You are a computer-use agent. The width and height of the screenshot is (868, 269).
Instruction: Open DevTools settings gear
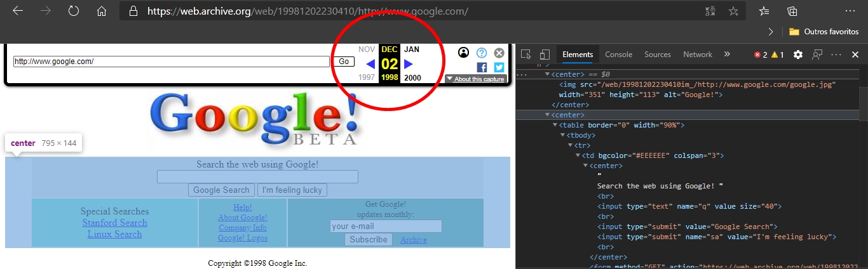click(x=798, y=55)
